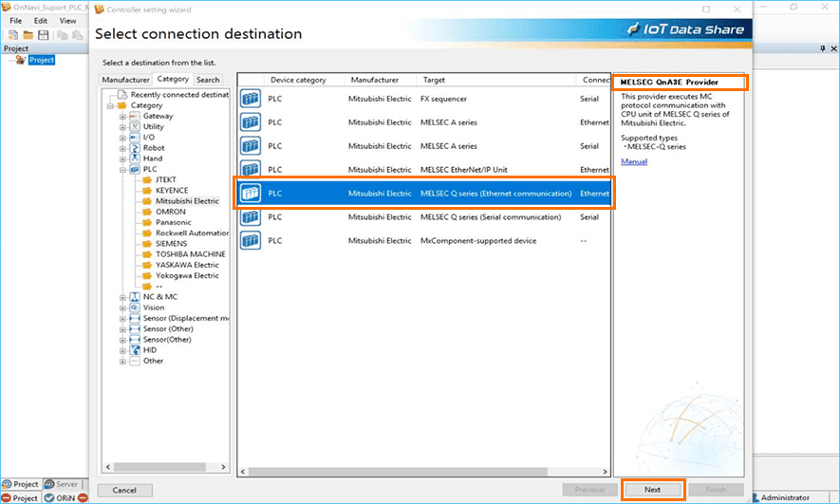This screenshot has height=504, width=840.
Task: Select 'MELSEC Q series (Serial communication)' target
Action: [491, 217]
